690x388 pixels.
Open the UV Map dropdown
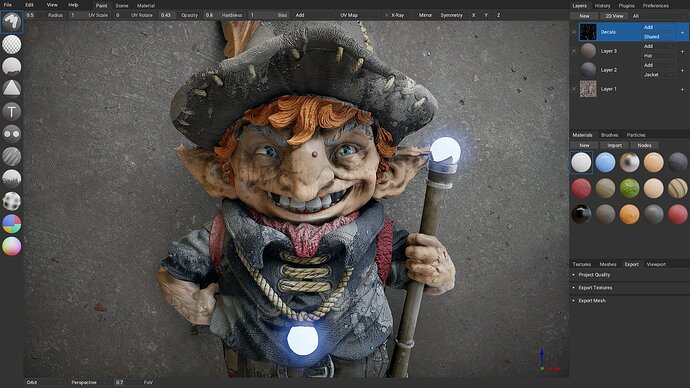[x=359, y=15]
